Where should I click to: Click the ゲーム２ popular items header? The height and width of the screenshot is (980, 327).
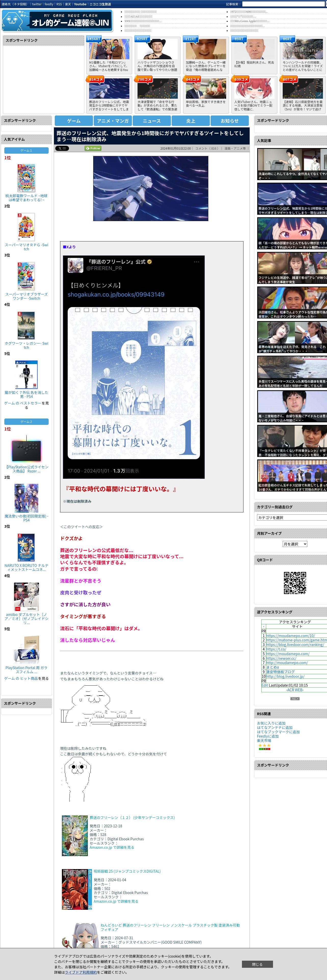(x=26, y=422)
